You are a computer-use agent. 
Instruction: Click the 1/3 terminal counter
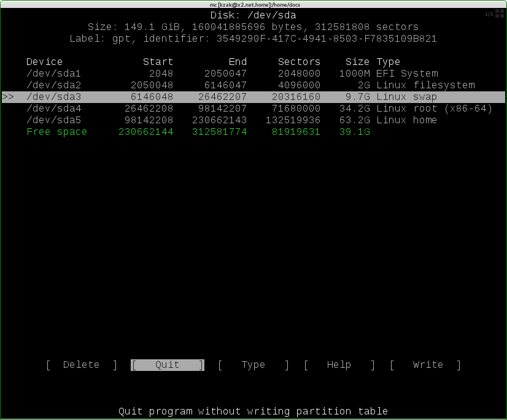click(489, 14)
